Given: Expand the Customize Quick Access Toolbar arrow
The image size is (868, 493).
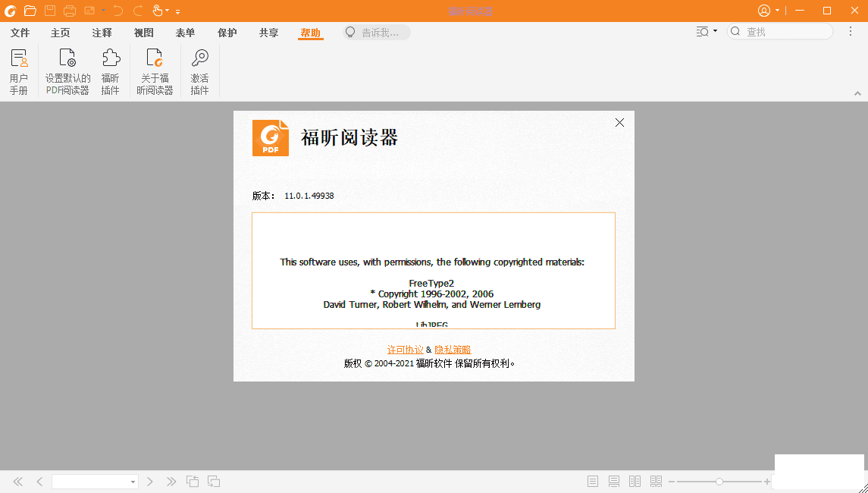Looking at the screenshot, I should (177, 11).
